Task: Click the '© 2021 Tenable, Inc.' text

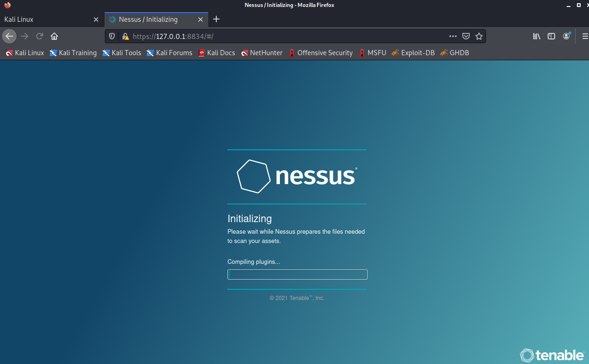Action: 297,298
